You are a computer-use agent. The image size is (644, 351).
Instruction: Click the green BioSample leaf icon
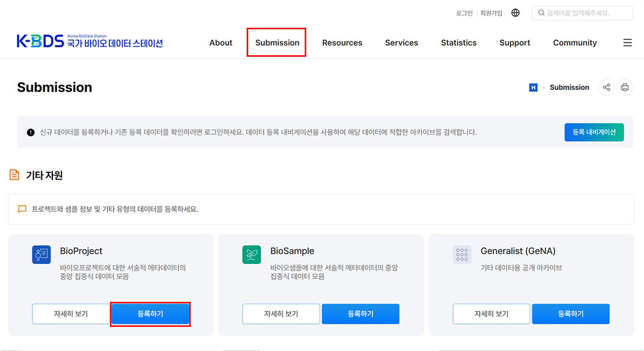click(251, 254)
